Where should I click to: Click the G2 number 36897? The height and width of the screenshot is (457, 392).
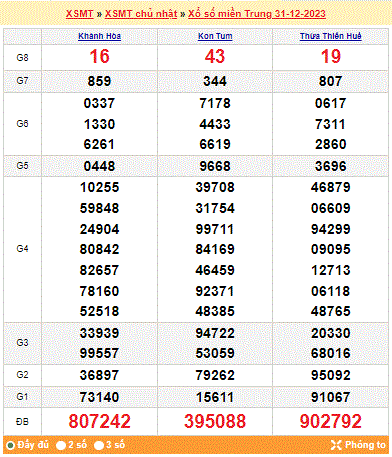point(99,375)
